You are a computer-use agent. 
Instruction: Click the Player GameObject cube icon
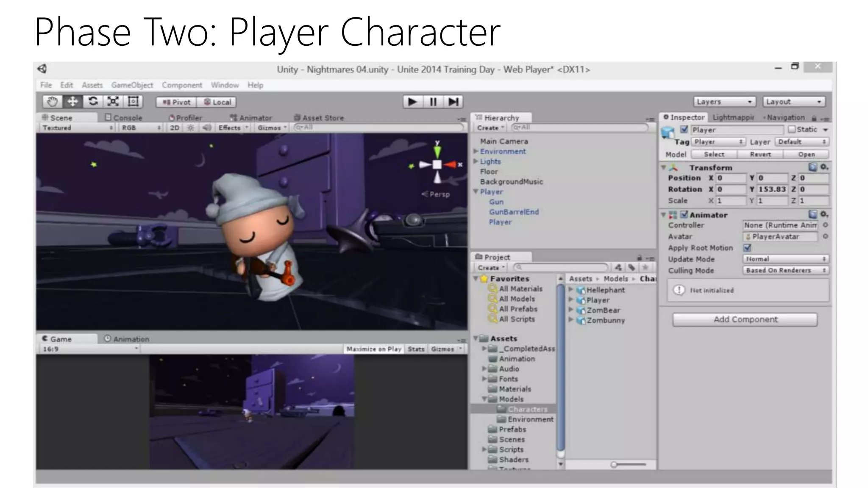point(668,133)
